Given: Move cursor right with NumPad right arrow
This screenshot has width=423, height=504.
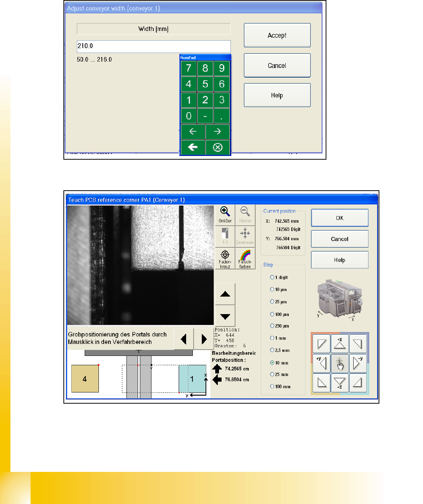Looking at the screenshot, I should [x=217, y=132].
